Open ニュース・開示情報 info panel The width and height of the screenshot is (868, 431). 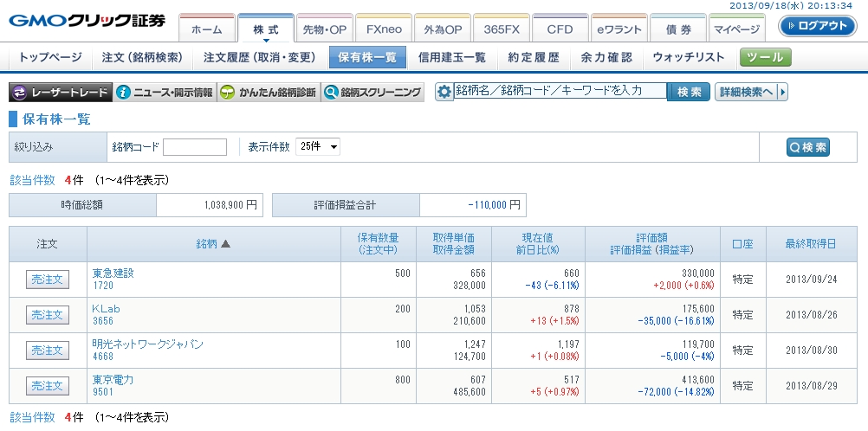point(165,93)
